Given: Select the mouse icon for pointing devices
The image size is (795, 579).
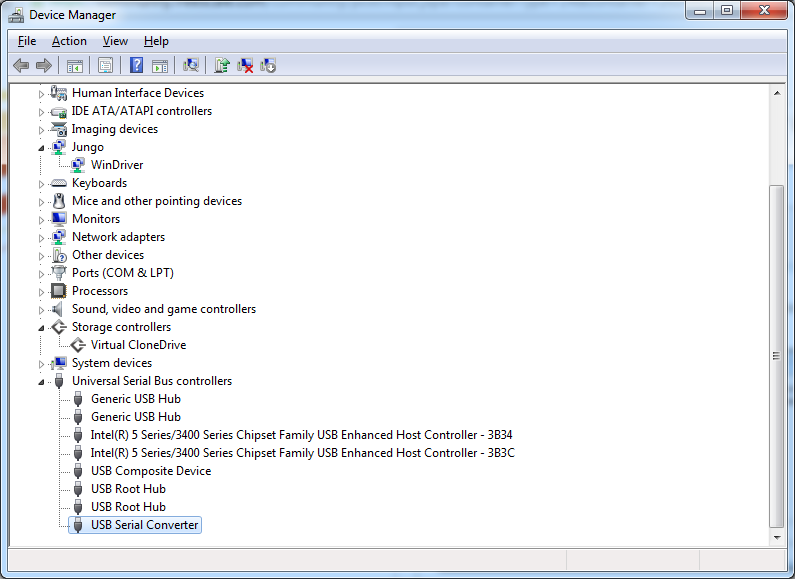Looking at the screenshot, I should click(59, 201).
